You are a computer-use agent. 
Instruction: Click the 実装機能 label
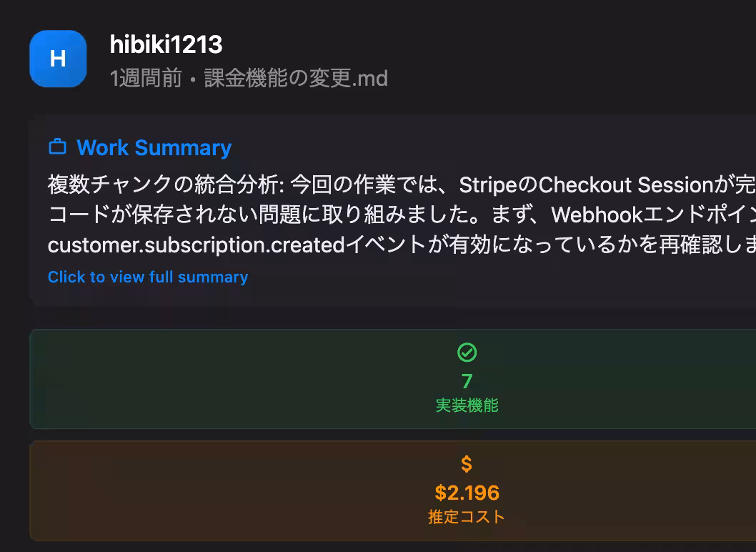tap(467, 405)
